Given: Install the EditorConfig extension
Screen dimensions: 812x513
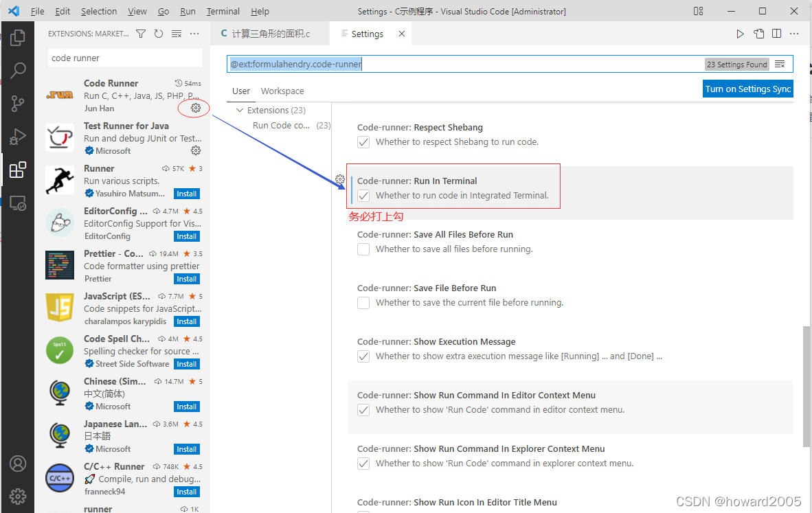Looking at the screenshot, I should (186, 236).
